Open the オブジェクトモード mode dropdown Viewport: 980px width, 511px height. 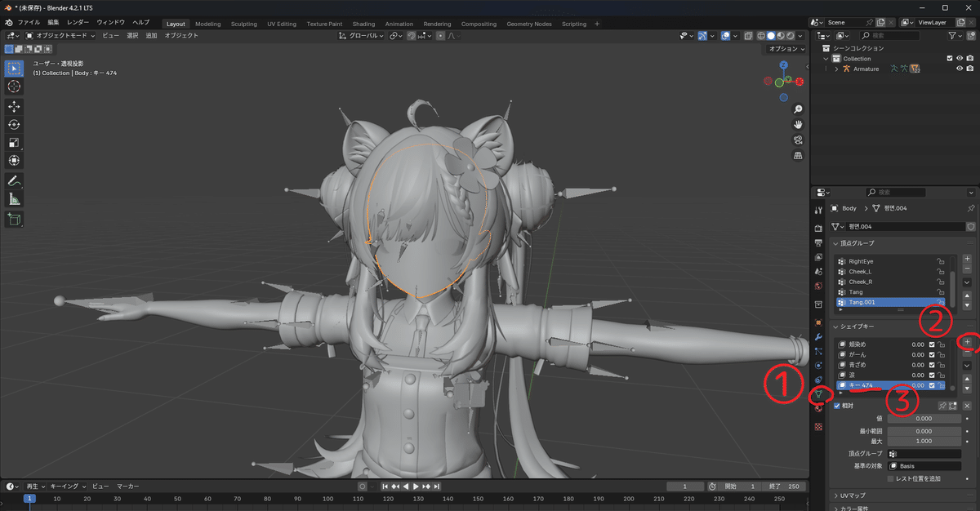tap(60, 36)
